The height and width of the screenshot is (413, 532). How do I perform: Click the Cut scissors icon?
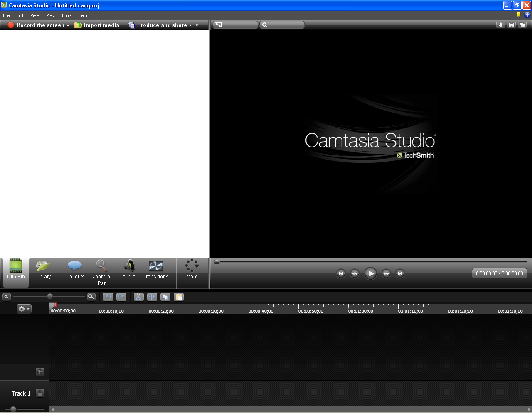pyautogui.click(x=138, y=297)
